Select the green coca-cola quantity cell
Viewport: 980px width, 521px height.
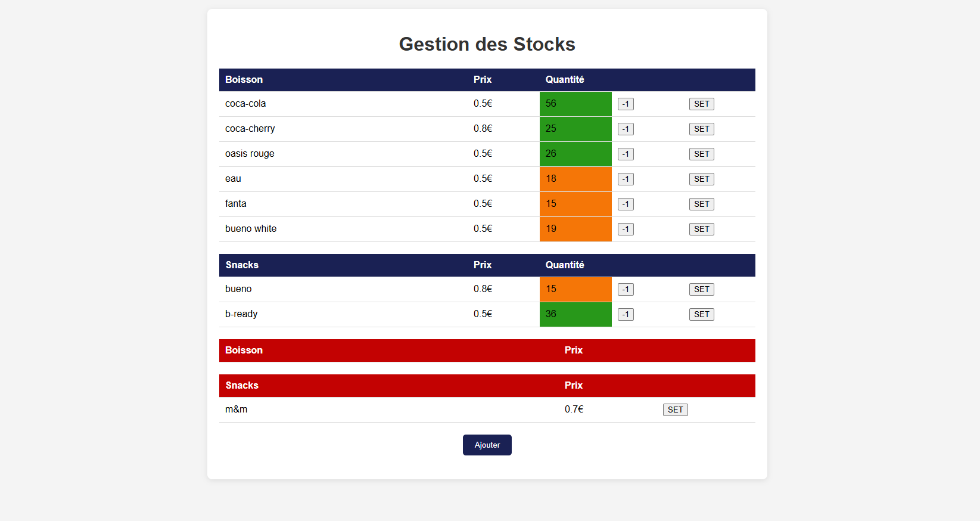click(575, 104)
